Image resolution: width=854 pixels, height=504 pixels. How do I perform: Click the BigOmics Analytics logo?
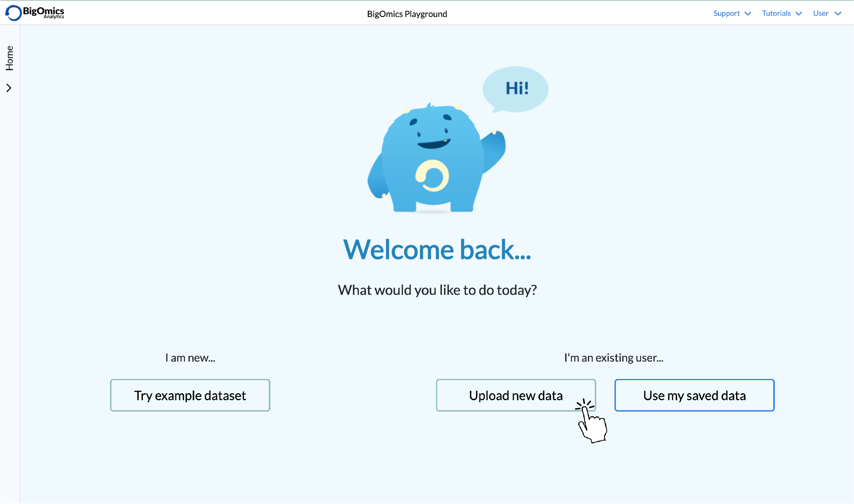[34, 12]
